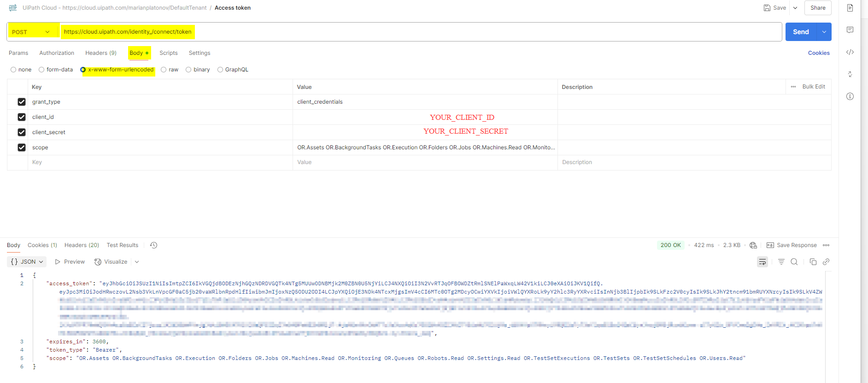This screenshot has width=868, height=383.
Task: Expand the Save options chevron
Action: point(795,8)
